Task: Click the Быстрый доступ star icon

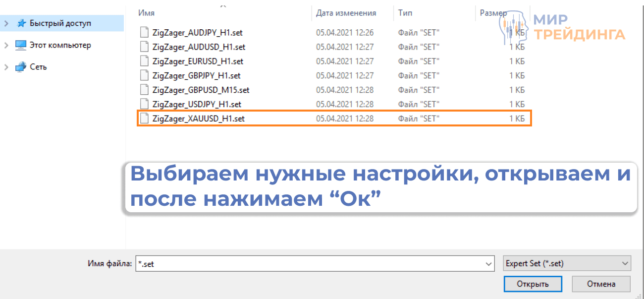Action: point(21,23)
